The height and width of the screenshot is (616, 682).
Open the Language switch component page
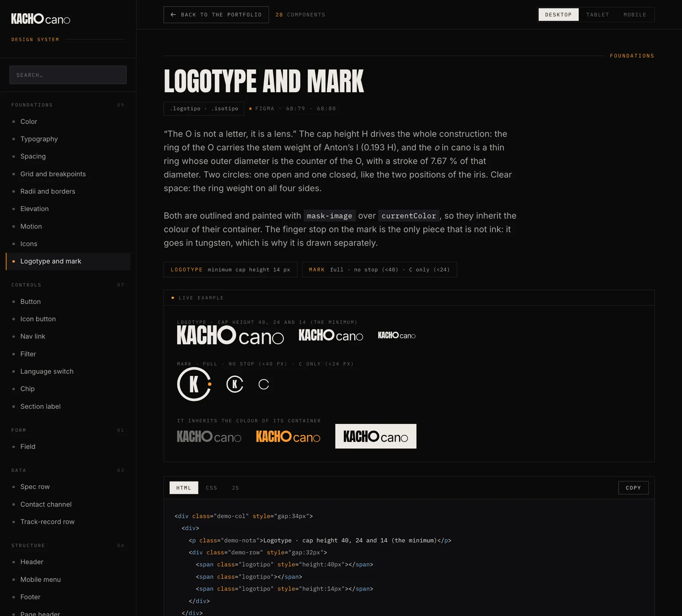point(68,371)
